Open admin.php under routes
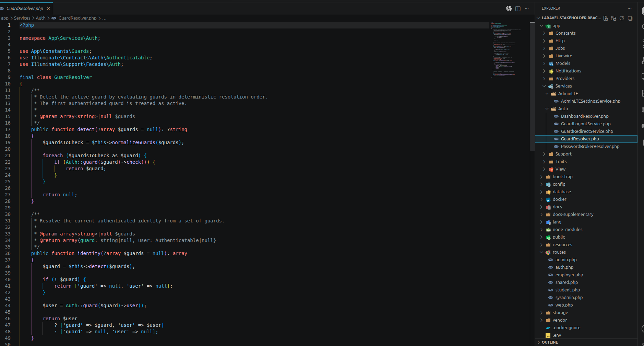The height and width of the screenshot is (346, 644). click(566, 260)
